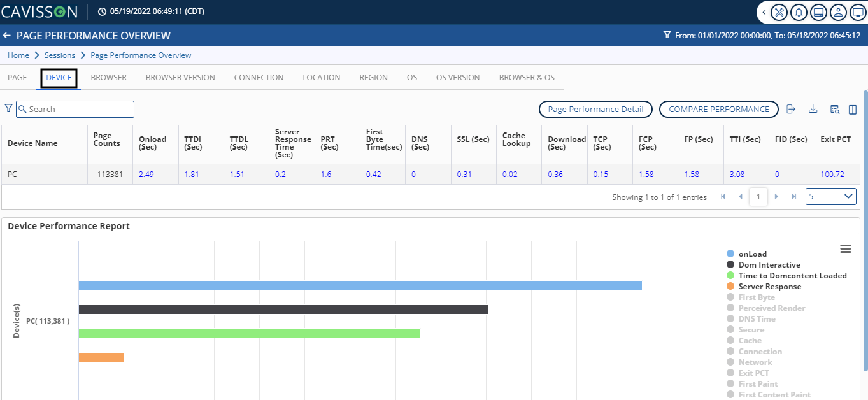
Task: Click the orange Server Response chart bar
Action: tap(101, 357)
